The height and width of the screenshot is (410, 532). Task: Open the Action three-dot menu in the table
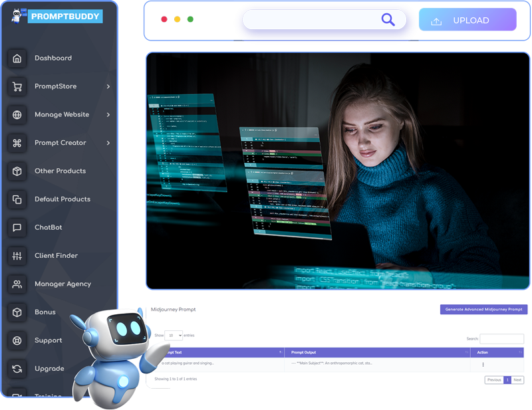(482, 363)
